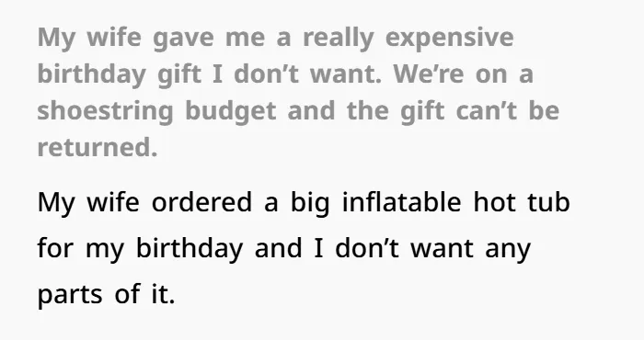Click the word "budget" in the gray text
The image size is (644, 340).
pyautogui.click(x=230, y=111)
